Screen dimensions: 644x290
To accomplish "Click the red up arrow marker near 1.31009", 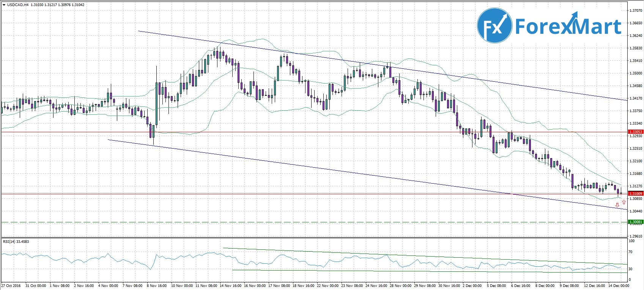I will pos(624,202).
